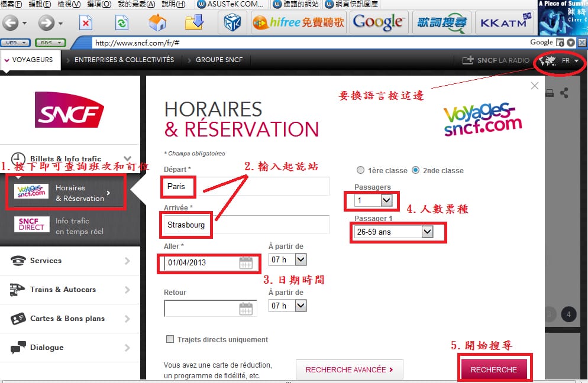The width and height of the screenshot is (588, 383).
Task: Open the Google bookmark button
Action: click(378, 23)
